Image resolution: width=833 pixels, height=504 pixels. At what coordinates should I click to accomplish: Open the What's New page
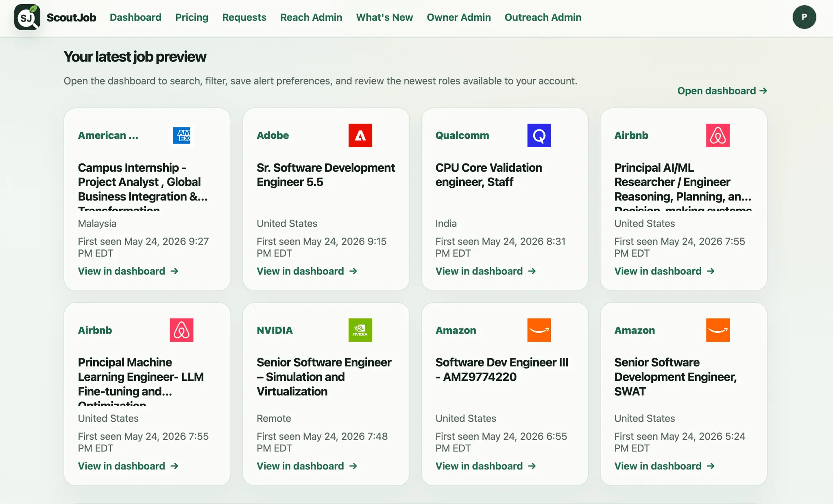point(384,17)
